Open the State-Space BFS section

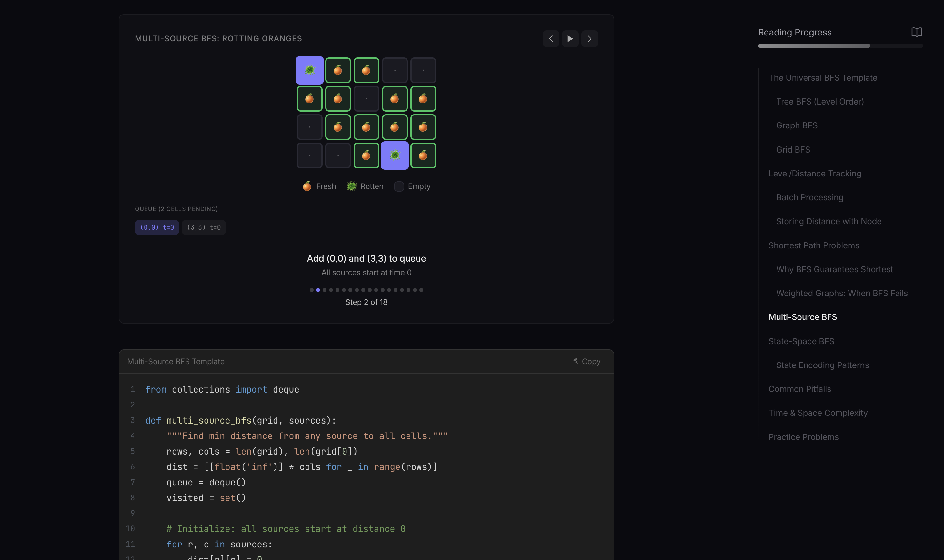point(801,341)
